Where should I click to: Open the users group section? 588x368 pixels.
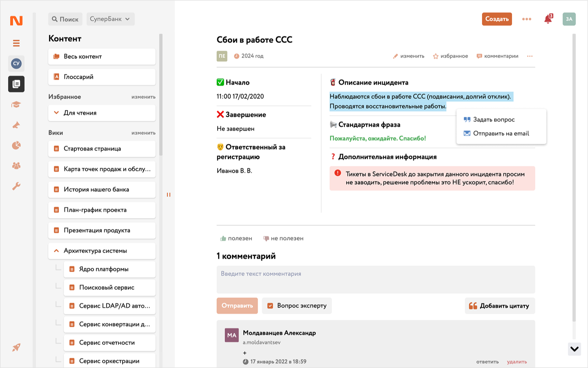(16, 166)
